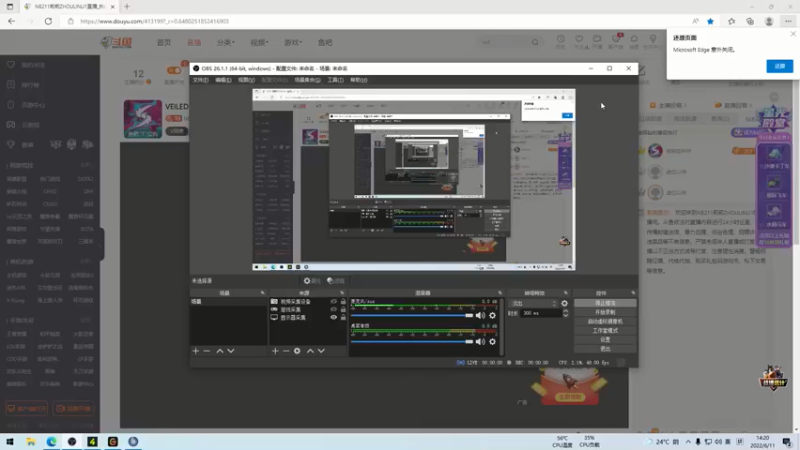Open the 首页 link on Douyu navigation
The image size is (800, 450).
164,42
